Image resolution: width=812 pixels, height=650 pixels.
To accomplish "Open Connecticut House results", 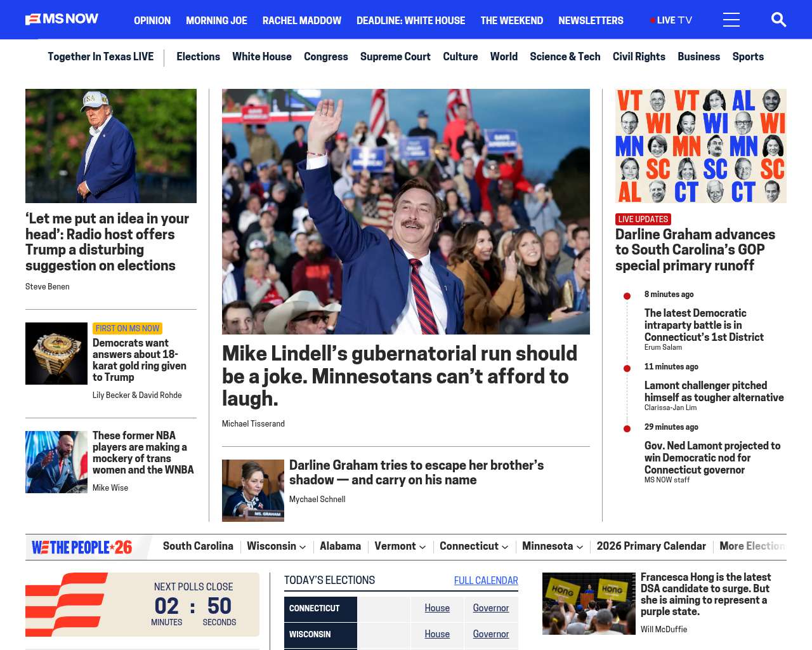I will pos(437,608).
